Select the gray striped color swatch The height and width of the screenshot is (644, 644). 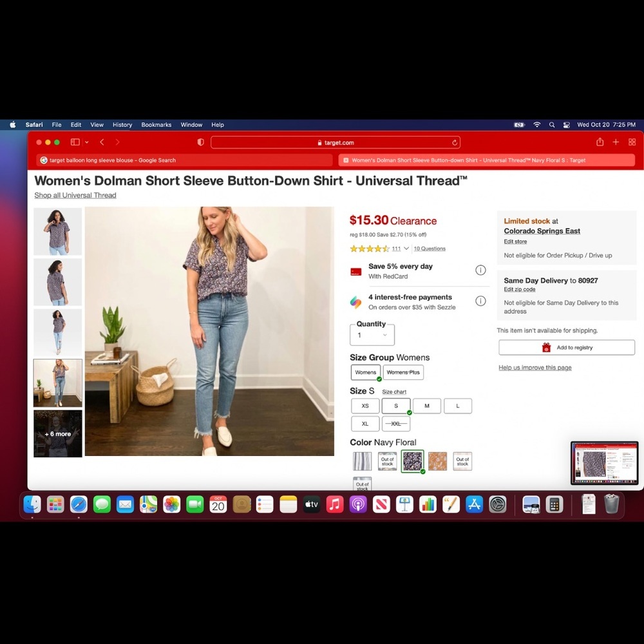(362, 461)
